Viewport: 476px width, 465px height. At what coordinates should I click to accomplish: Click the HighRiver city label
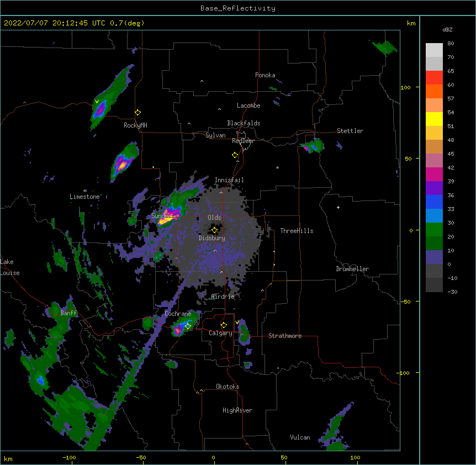click(237, 410)
